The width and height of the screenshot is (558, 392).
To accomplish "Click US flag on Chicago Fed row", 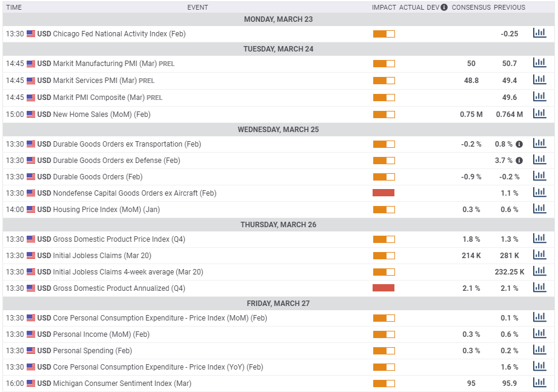I will click(x=31, y=34).
